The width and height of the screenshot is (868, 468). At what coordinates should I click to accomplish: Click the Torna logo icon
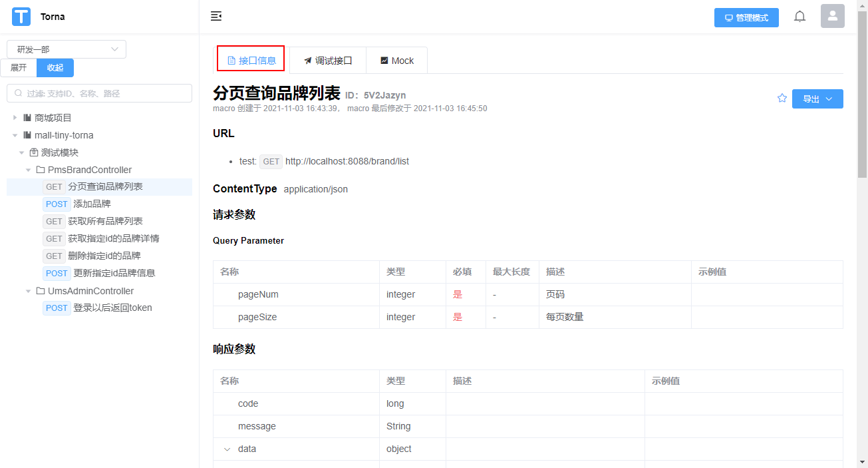pos(21,17)
